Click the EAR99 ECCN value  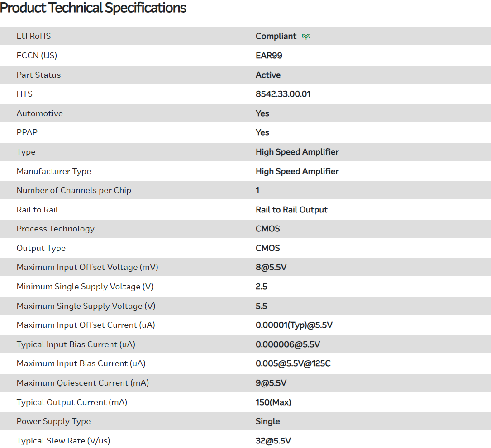269,56
